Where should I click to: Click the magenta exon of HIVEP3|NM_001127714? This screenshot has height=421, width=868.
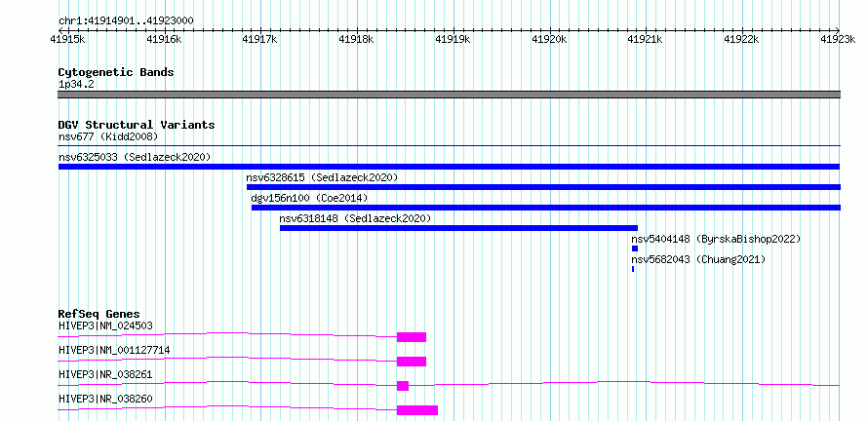(x=412, y=362)
